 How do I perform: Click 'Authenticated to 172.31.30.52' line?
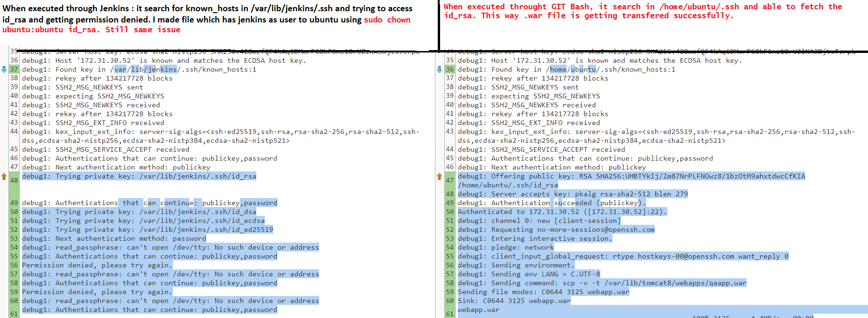coord(562,212)
